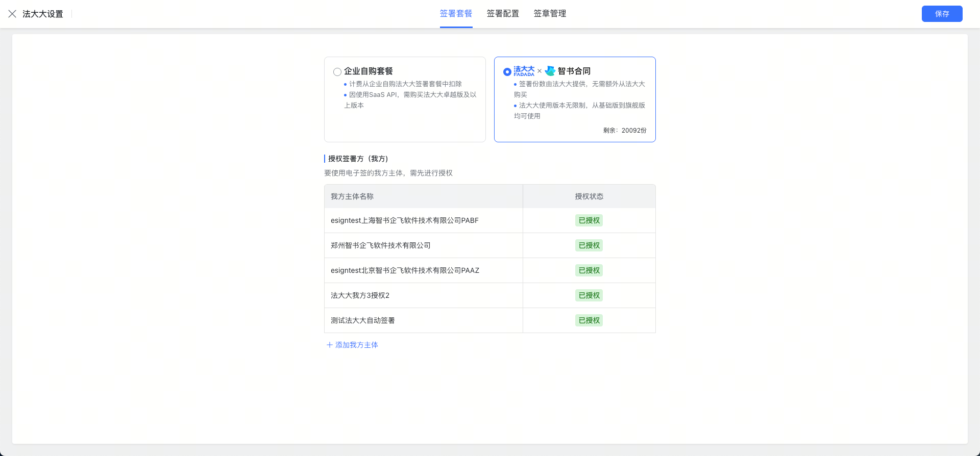Click the 授权签署方（我方）section heading
This screenshot has height=456, width=980.
[x=358, y=159]
